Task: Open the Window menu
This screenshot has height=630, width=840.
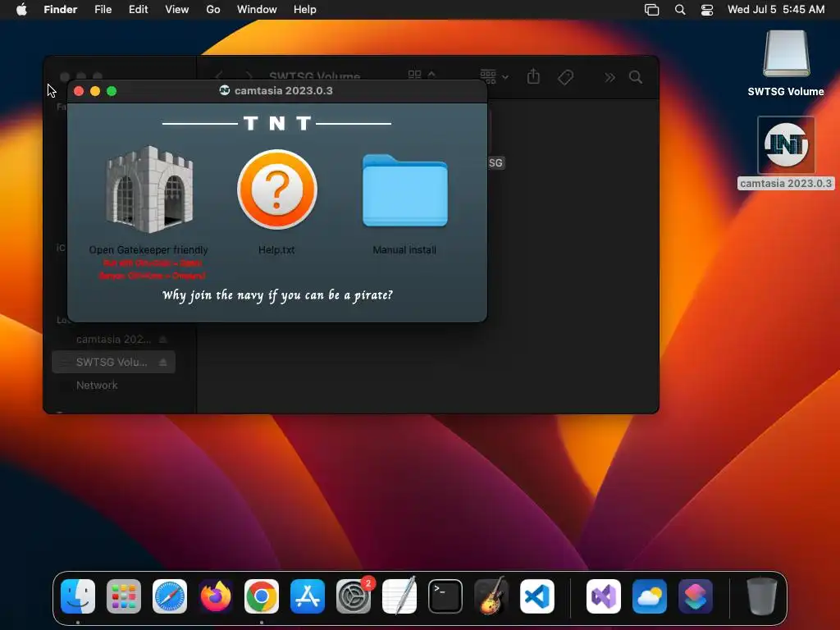Action: point(257,10)
